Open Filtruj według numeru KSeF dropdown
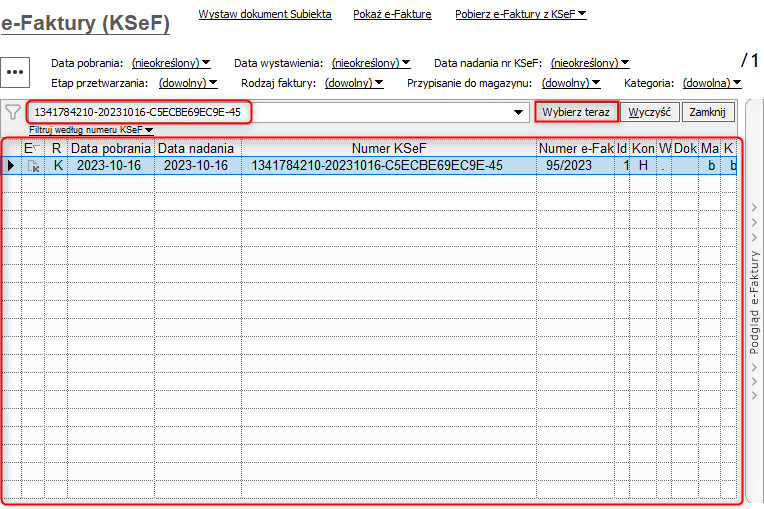Screen dimensions: 764x509 (91, 130)
